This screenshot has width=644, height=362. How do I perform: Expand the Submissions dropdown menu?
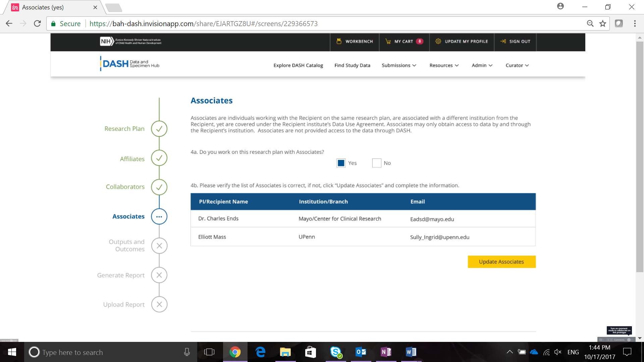point(399,65)
